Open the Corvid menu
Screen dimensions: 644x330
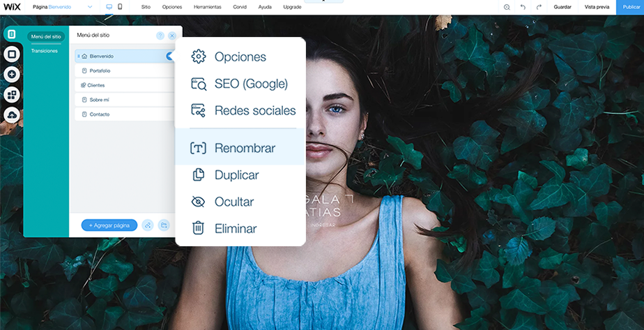[x=240, y=7]
